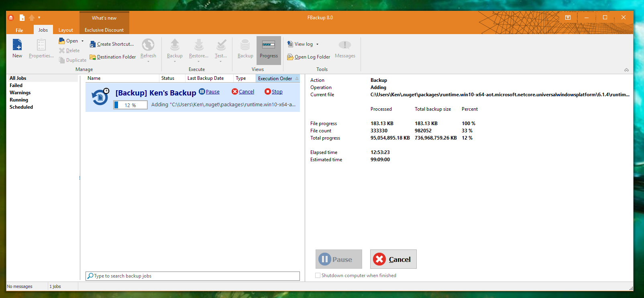Click the Elapsed time value 12:53:23
The width and height of the screenshot is (644, 298).
pos(380,152)
